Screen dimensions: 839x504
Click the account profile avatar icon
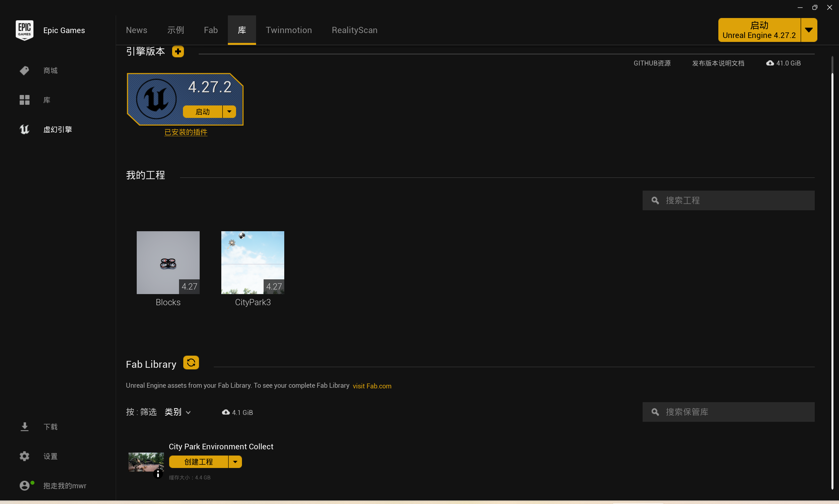(x=25, y=486)
